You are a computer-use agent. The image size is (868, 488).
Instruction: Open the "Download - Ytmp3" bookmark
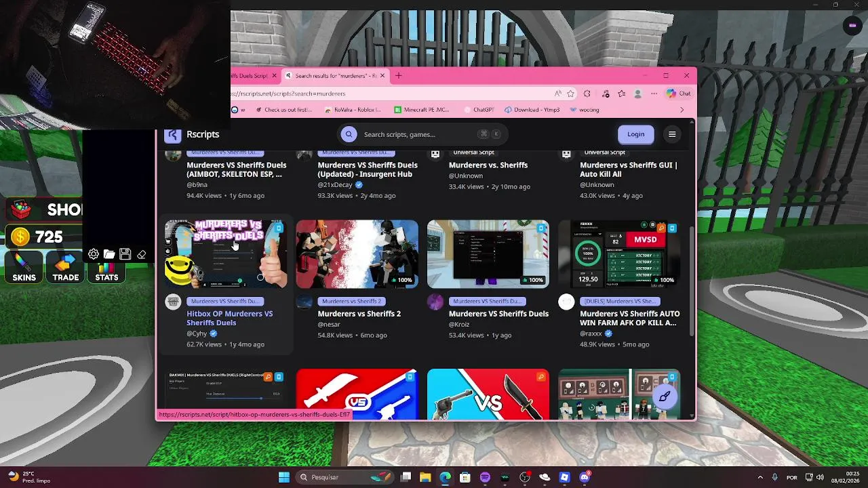coord(531,110)
